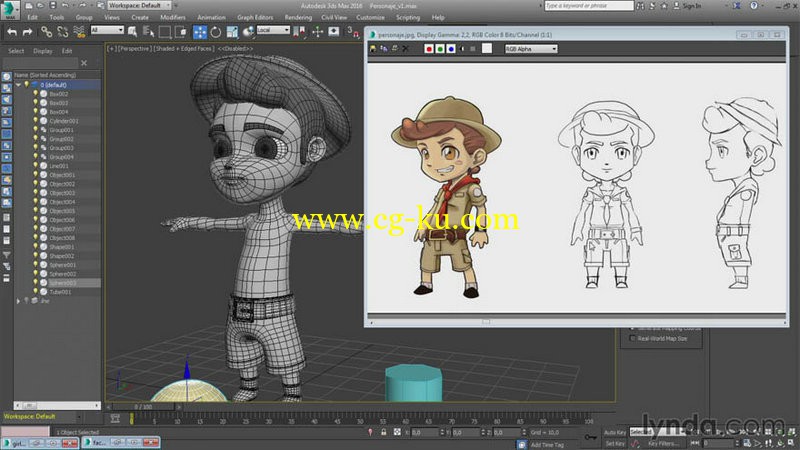Screen dimensions: 800x450
Task: Click the Set Key button
Action: (615, 443)
